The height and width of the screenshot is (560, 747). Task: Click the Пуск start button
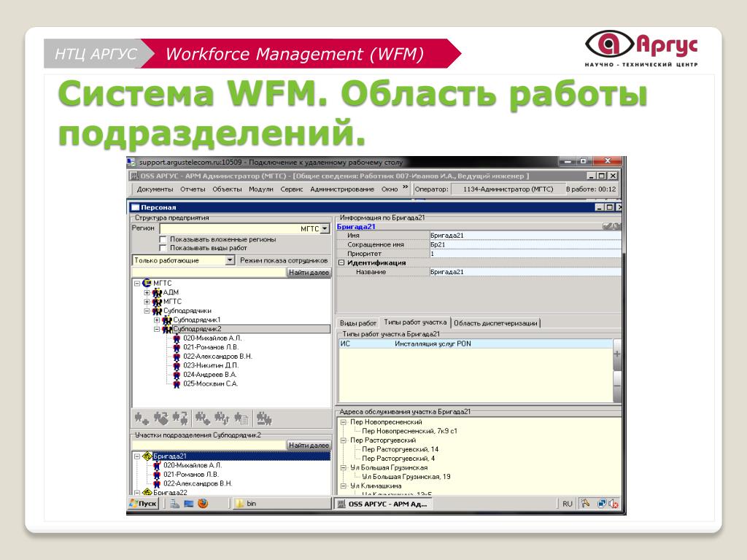click(x=144, y=503)
